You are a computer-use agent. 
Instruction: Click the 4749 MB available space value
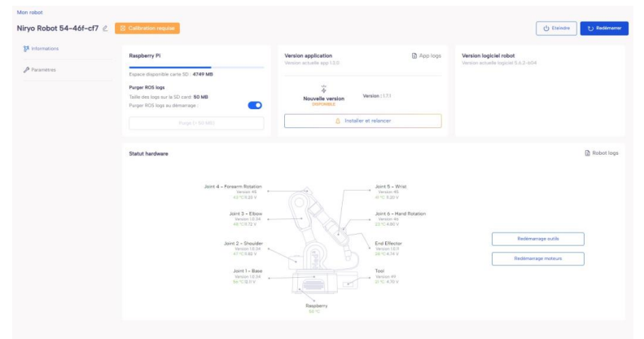pyautogui.click(x=203, y=74)
